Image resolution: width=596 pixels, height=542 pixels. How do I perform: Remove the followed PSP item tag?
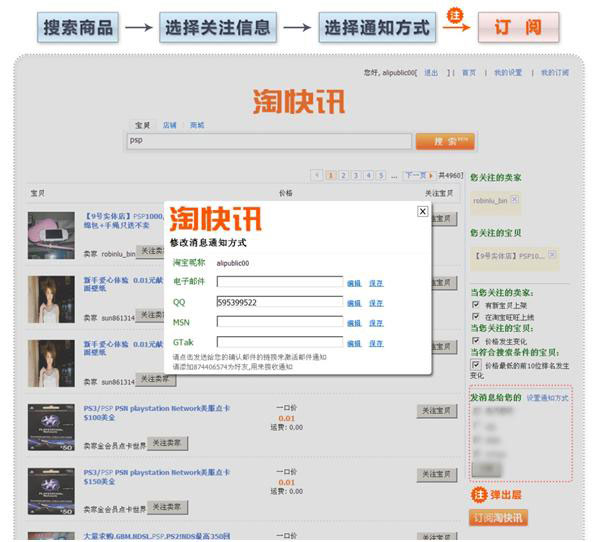(x=553, y=254)
